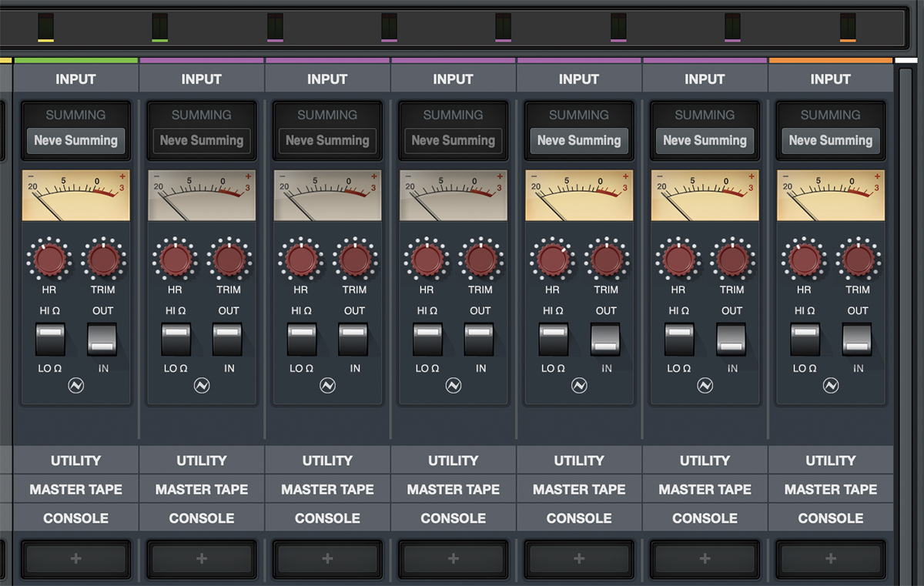Image resolution: width=924 pixels, height=586 pixels.
Task: Click the plus slot under the fifth strip
Action: click(579, 559)
